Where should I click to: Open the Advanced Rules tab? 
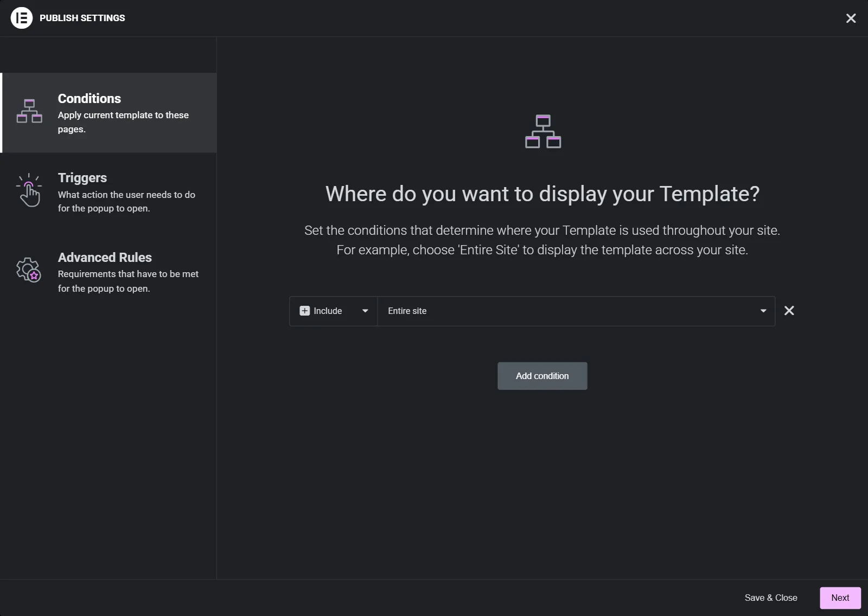[x=108, y=272]
